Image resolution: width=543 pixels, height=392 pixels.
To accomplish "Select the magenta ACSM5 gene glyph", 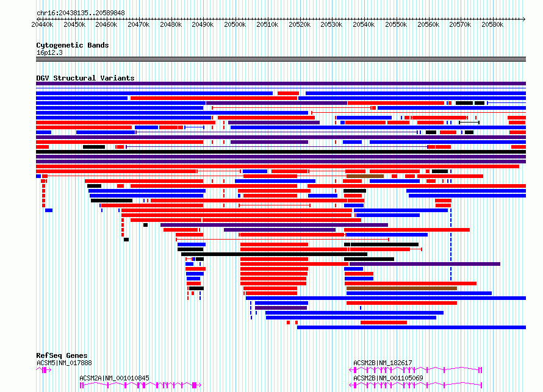I will pos(44,370).
